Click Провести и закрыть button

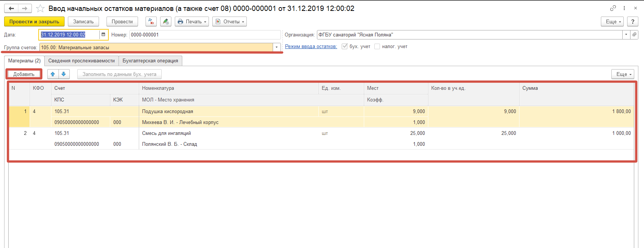(34, 21)
